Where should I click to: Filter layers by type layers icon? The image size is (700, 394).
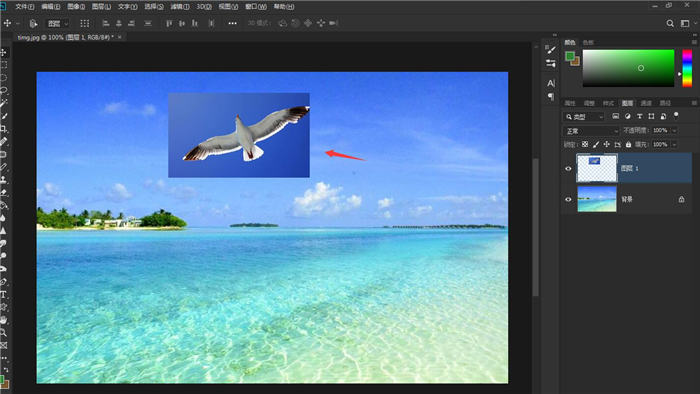[x=639, y=116]
